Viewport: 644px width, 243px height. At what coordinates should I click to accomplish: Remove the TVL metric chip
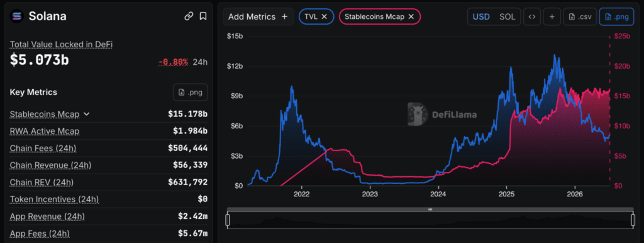324,17
